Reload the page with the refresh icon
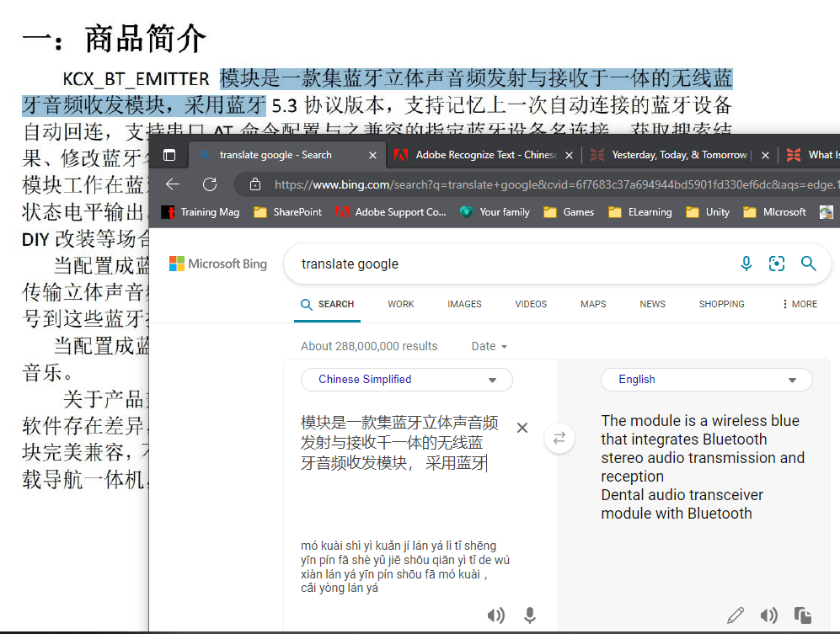 [x=210, y=184]
